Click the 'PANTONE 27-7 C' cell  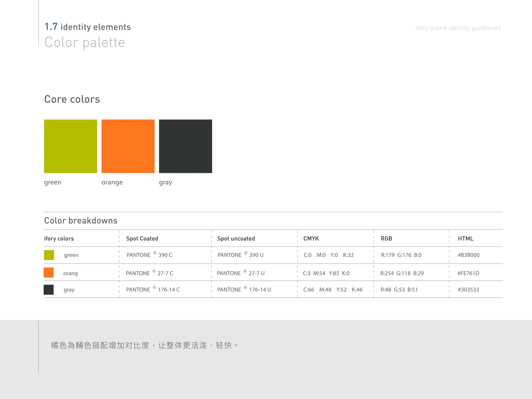pyautogui.click(x=150, y=273)
